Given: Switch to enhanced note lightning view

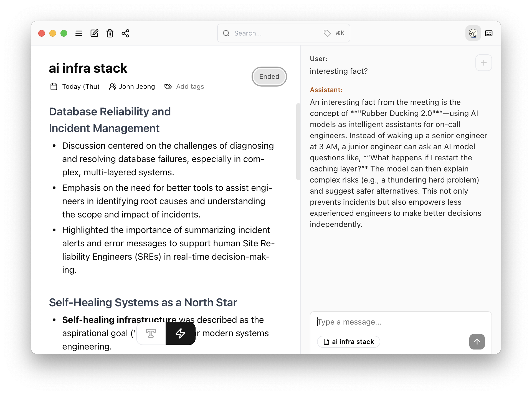Looking at the screenshot, I should pyautogui.click(x=181, y=333).
